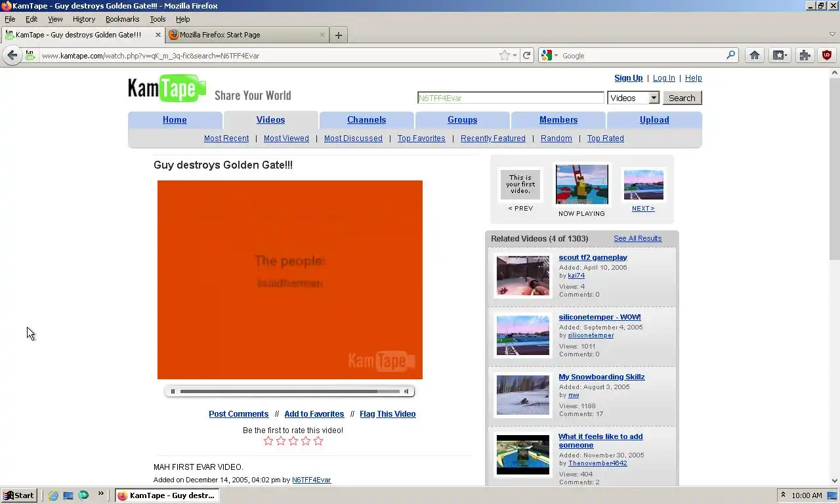Open the Help link
Viewport: 840px width, 504px height.
click(693, 78)
